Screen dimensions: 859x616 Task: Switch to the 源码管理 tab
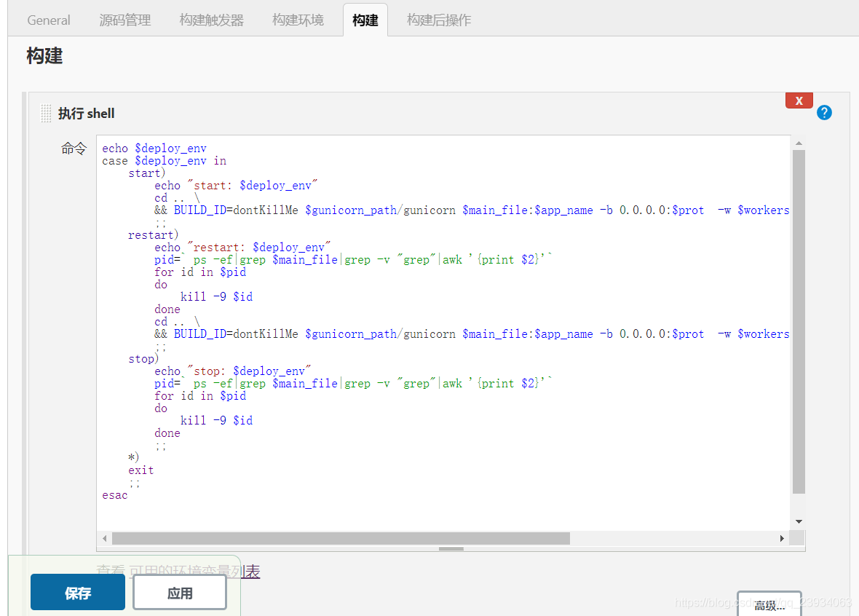pos(125,20)
